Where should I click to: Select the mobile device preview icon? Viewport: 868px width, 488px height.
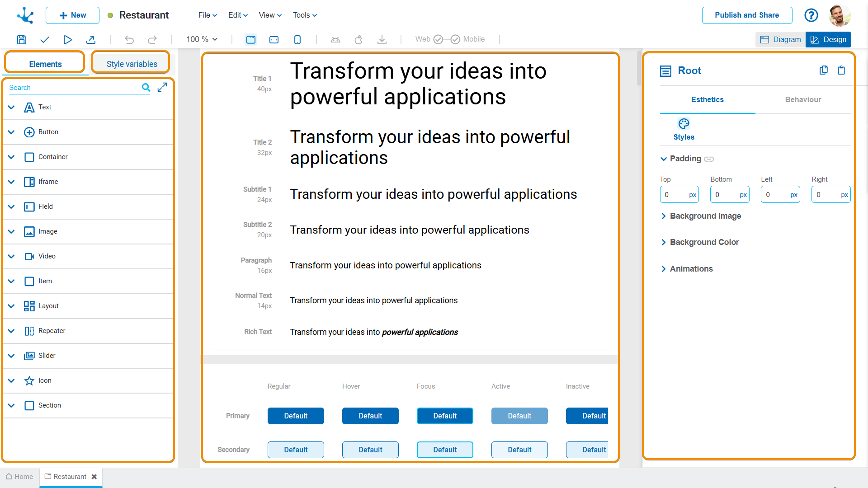click(x=297, y=40)
